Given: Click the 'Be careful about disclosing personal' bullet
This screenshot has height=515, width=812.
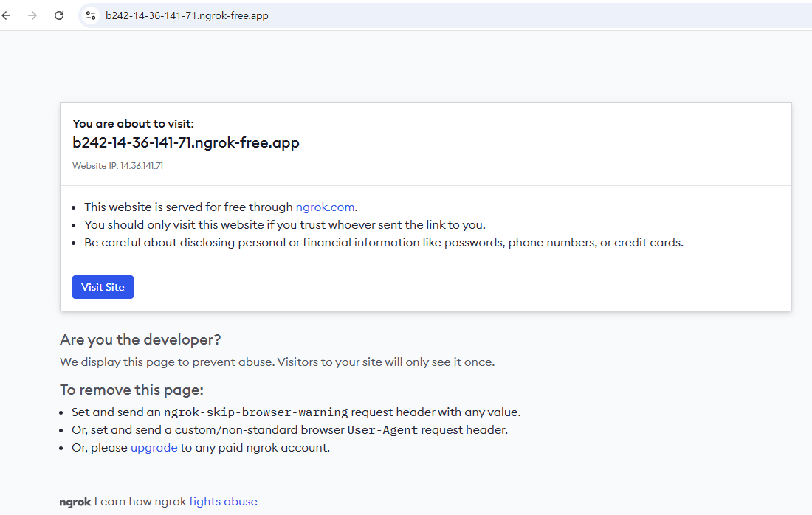Looking at the screenshot, I should pyautogui.click(x=384, y=242).
